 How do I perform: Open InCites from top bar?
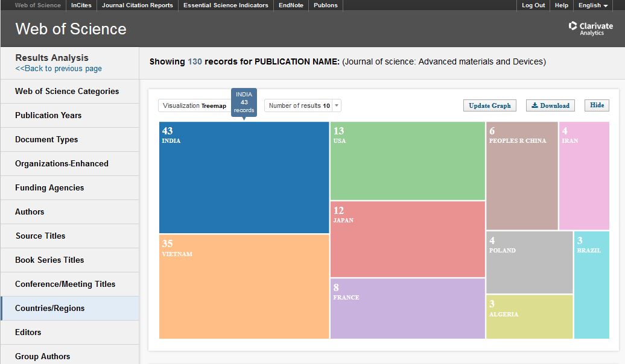[x=81, y=5]
